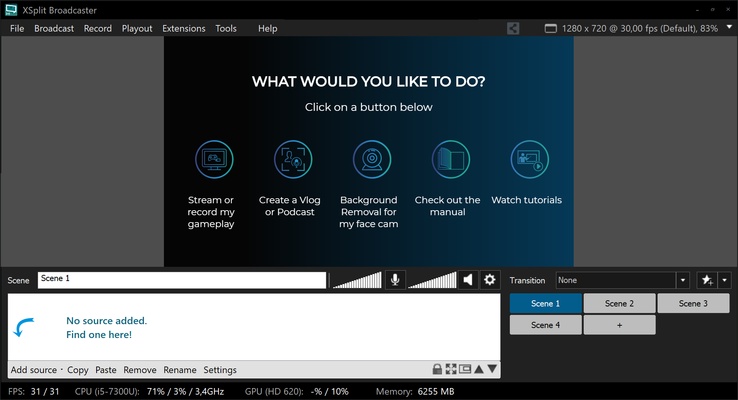Screen dimensions: 738x400
Task: Click the "Watch tutorials" text
Action: point(527,200)
